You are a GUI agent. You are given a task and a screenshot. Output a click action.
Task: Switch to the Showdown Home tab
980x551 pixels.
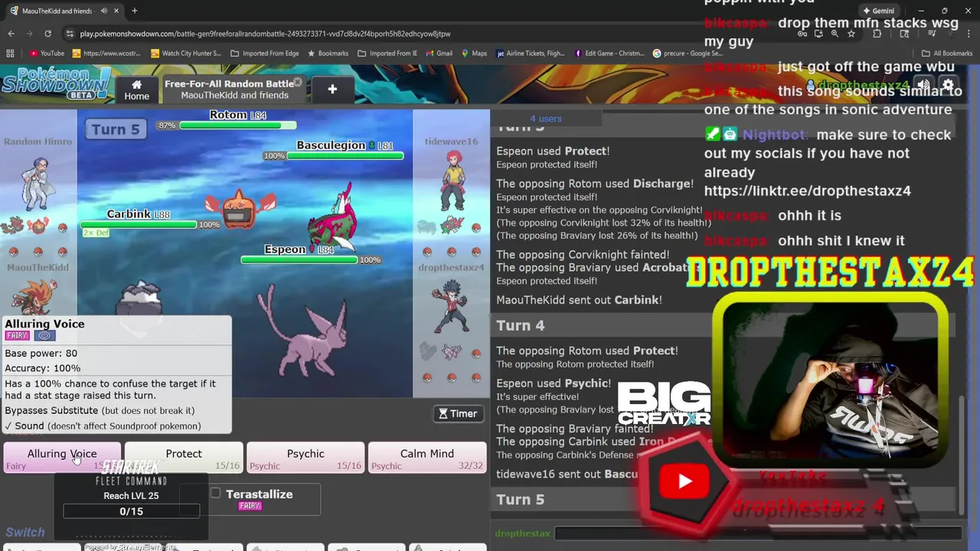[x=136, y=89]
